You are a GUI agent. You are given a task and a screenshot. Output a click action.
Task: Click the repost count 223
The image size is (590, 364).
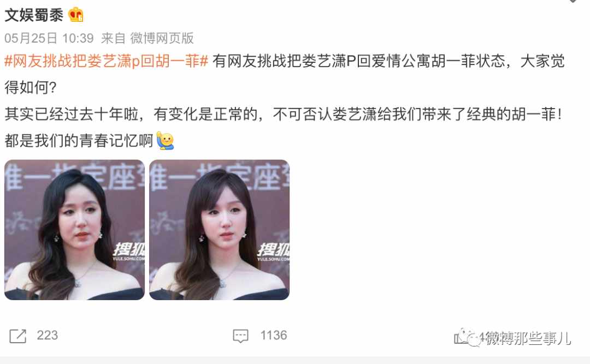tap(48, 335)
